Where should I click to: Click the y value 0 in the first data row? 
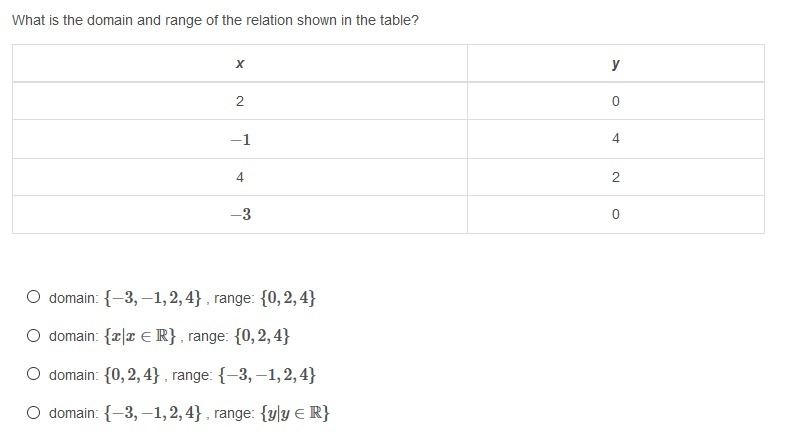point(616,101)
